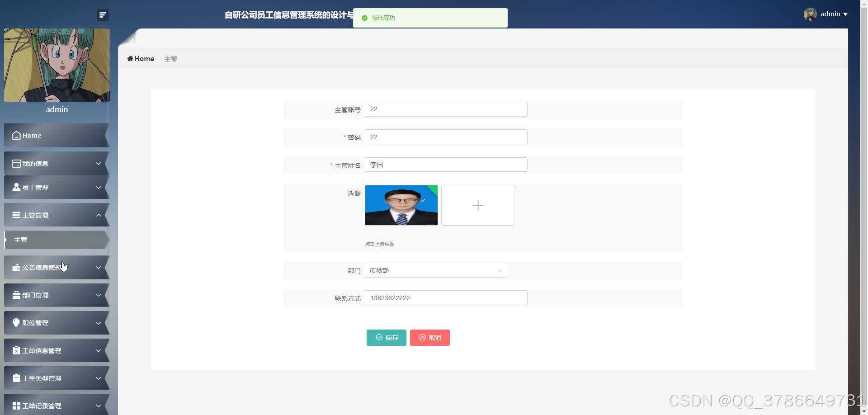Click the success checkmark in 操作成功 toast
The image size is (868, 415).
[364, 18]
